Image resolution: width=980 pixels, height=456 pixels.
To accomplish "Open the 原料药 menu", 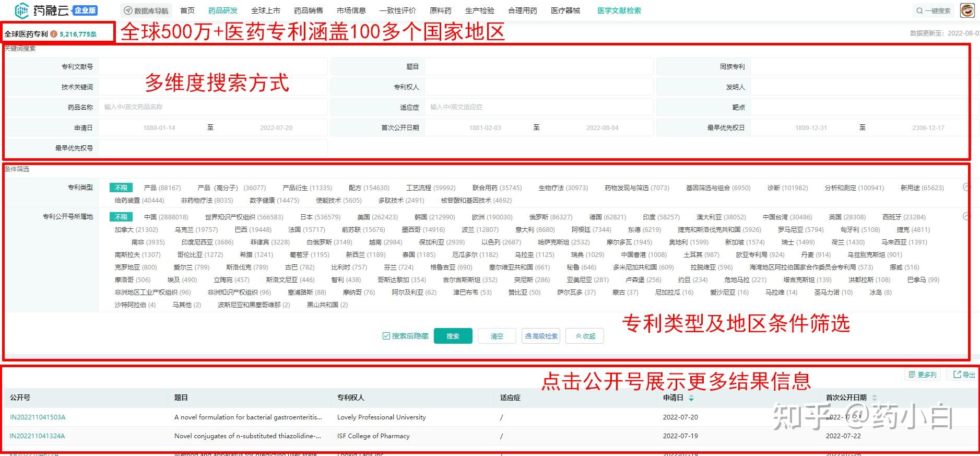I will click(x=441, y=10).
